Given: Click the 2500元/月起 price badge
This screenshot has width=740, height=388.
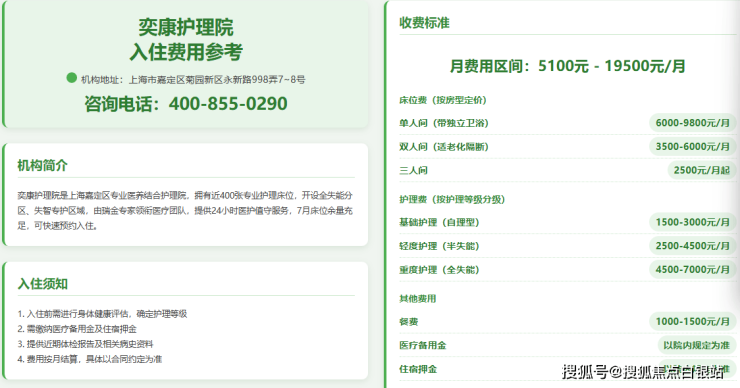Looking at the screenshot, I should [x=701, y=170].
